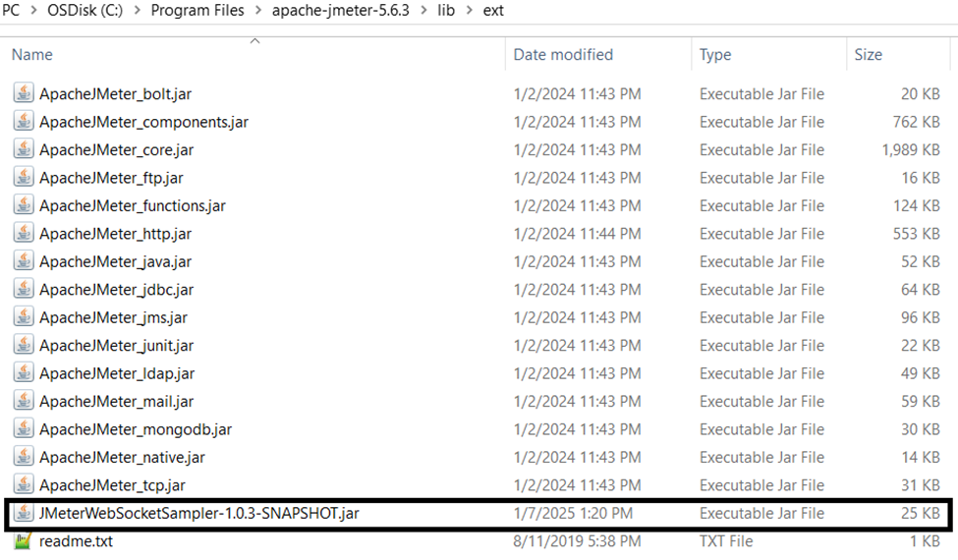Click the jar icon of ApacheJMeter_native.jar
Image resolution: width=958 pixels, height=560 pixels.
click(x=24, y=457)
